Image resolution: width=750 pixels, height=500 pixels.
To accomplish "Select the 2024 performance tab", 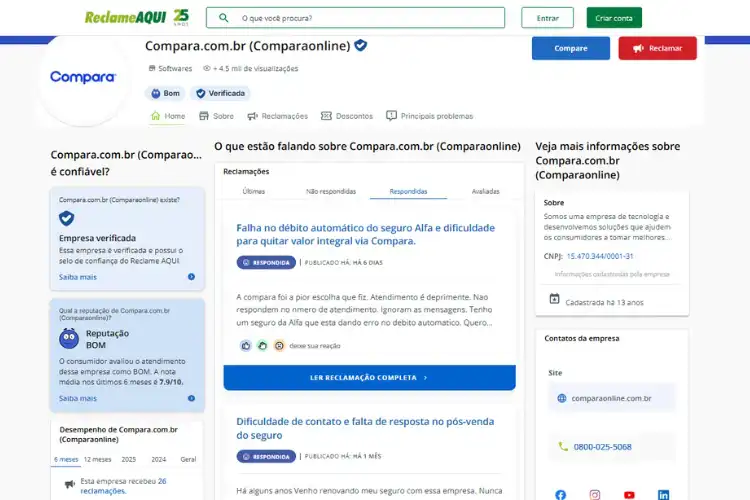I will click(159, 459).
